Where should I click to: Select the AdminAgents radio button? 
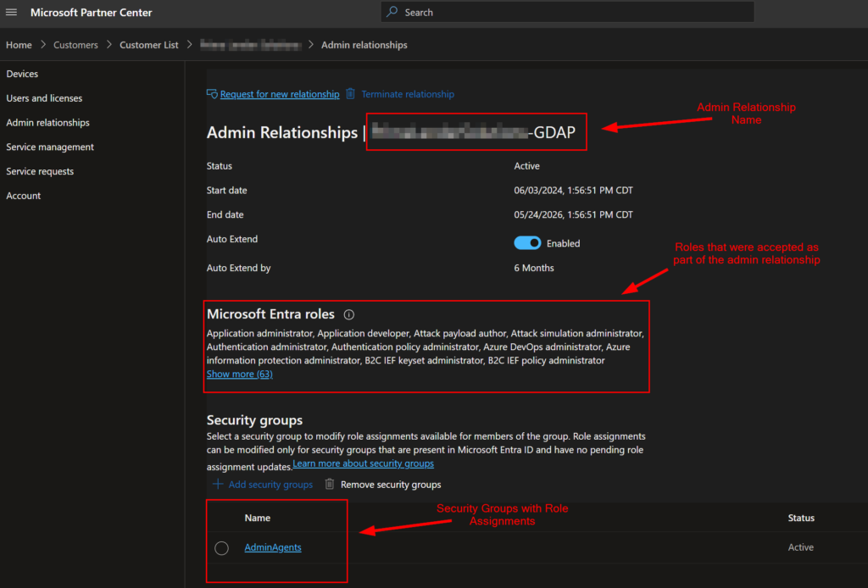[221, 548]
